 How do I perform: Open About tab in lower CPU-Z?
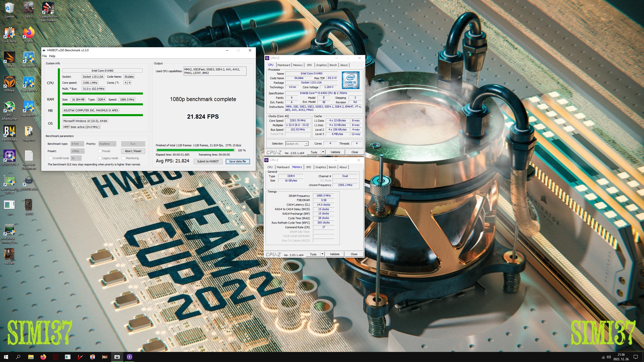point(343,167)
